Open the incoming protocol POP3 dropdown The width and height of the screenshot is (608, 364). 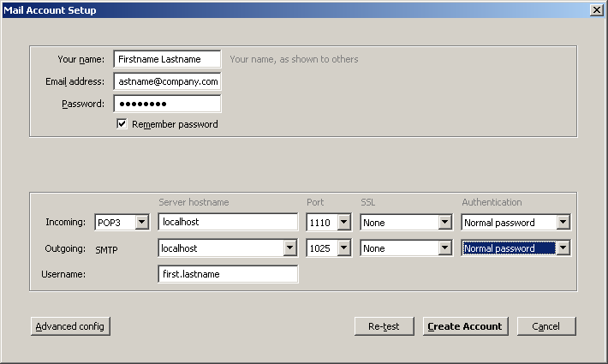click(122, 223)
